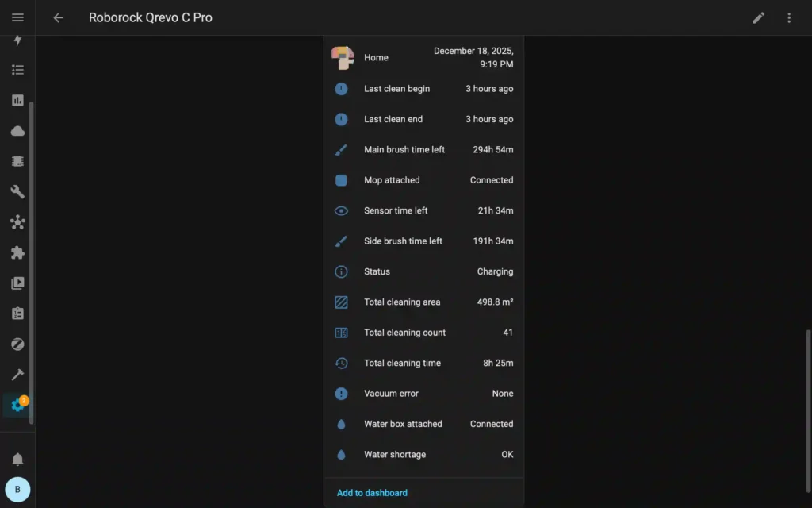Click the eye icon beside Sensor time left
Image resolution: width=812 pixels, height=508 pixels.
coord(341,210)
